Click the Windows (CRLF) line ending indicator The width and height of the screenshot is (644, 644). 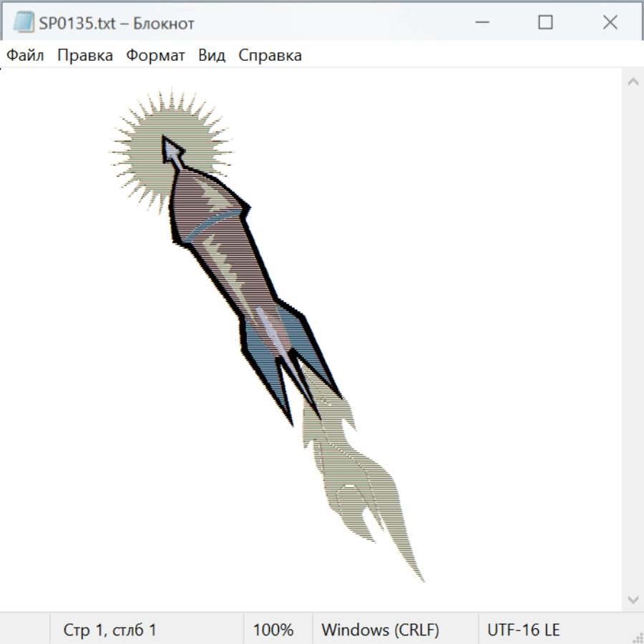click(x=380, y=630)
